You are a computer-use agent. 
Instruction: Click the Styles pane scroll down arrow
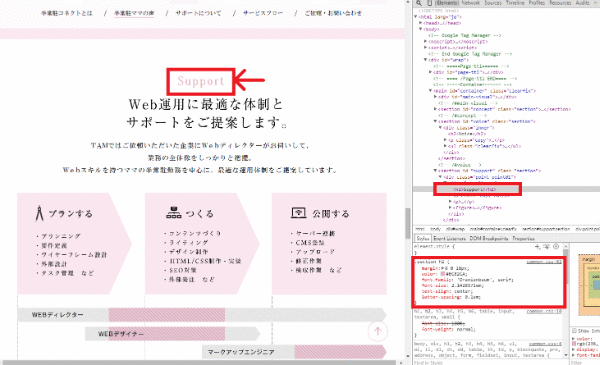[566, 355]
